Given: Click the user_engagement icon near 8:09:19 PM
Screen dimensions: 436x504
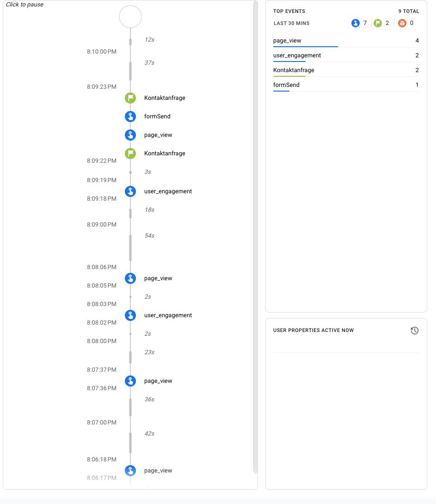Looking at the screenshot, I should (x=130, y=191).
